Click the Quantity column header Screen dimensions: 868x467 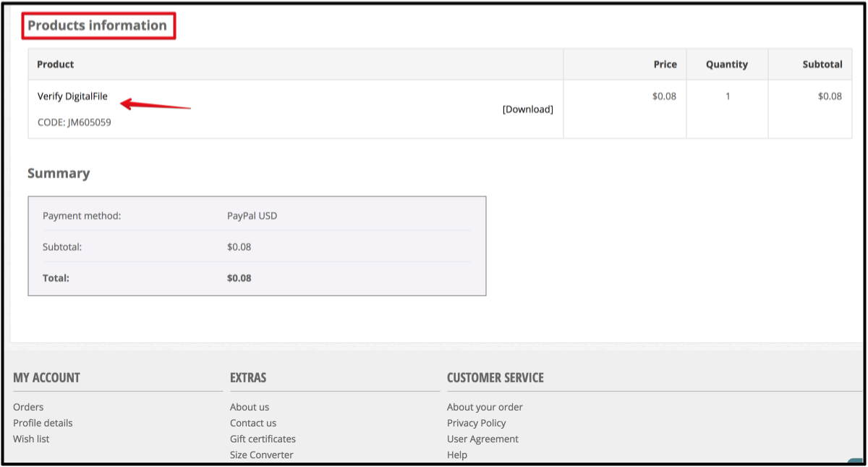point(726,64)
